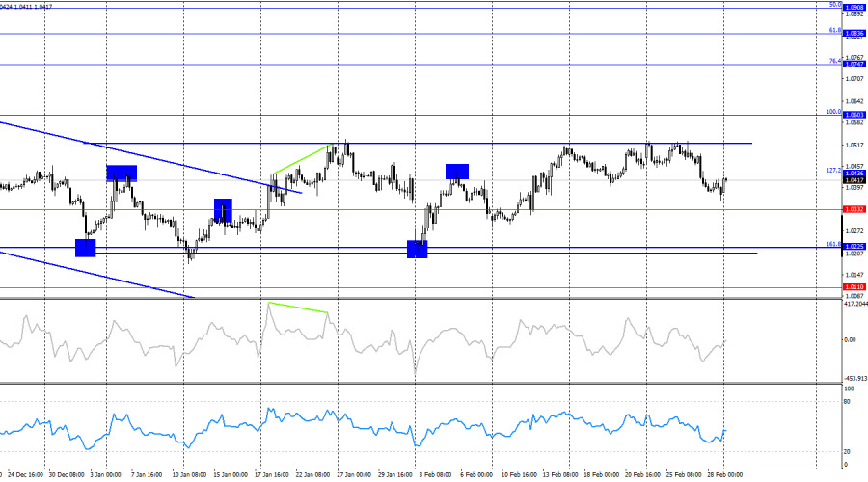868x482 pixels.
Task: Click the 1.0436 blue price label
Action: coord(854,174)
